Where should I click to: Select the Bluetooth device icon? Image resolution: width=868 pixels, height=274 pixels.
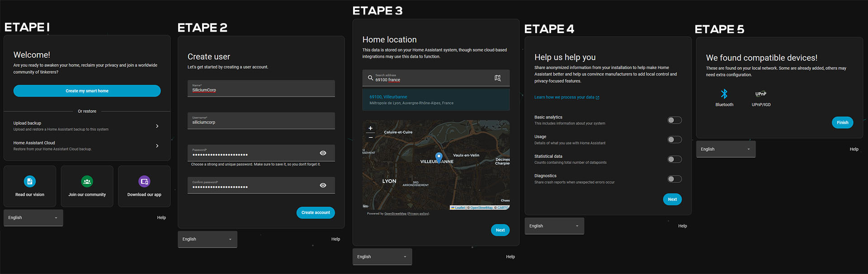tap(724, 94)
